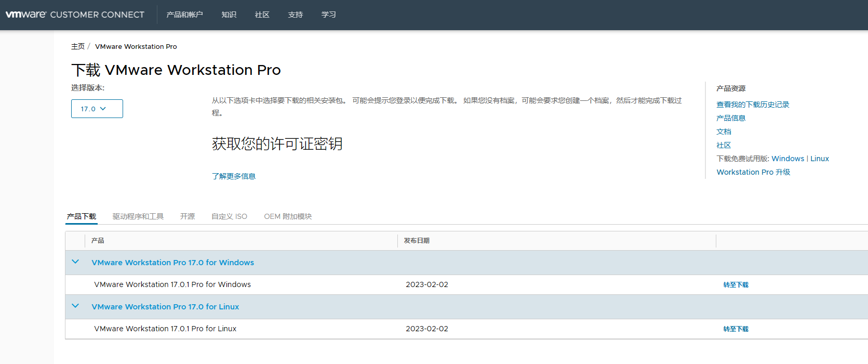Open the 文档 resource link

tap(724, 132)
